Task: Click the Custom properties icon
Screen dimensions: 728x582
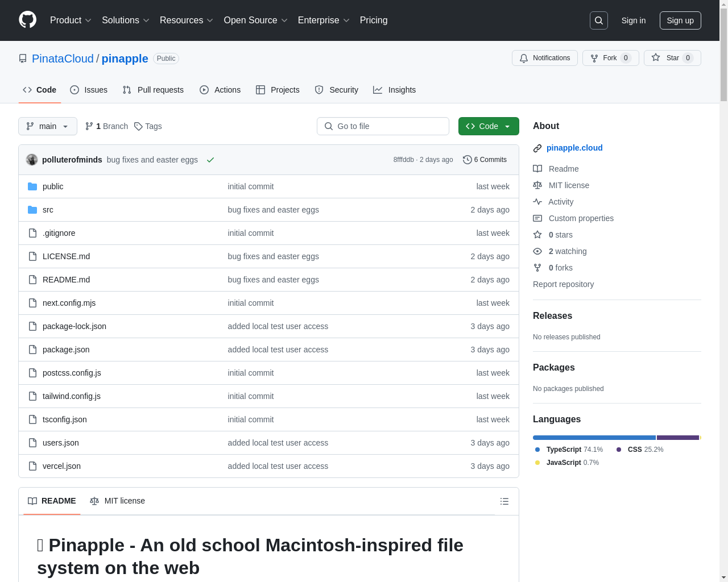Action: 537,218
